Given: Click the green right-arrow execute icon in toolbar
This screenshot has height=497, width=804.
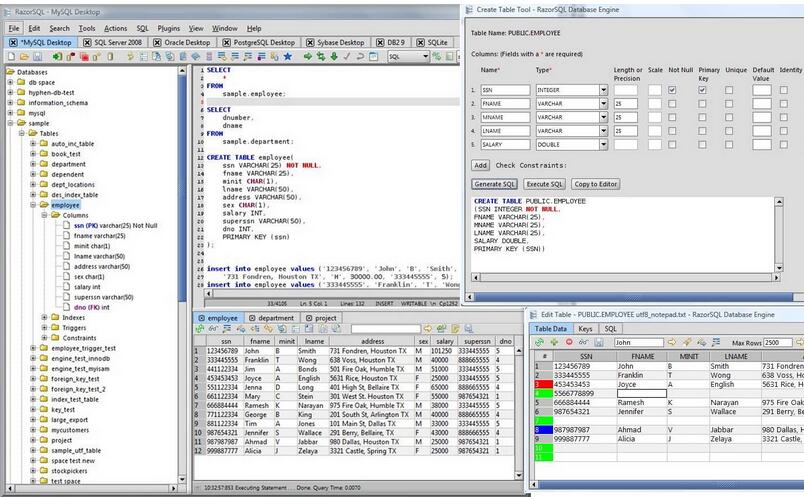Looking at the screenshot, I should tap(308, 56).
